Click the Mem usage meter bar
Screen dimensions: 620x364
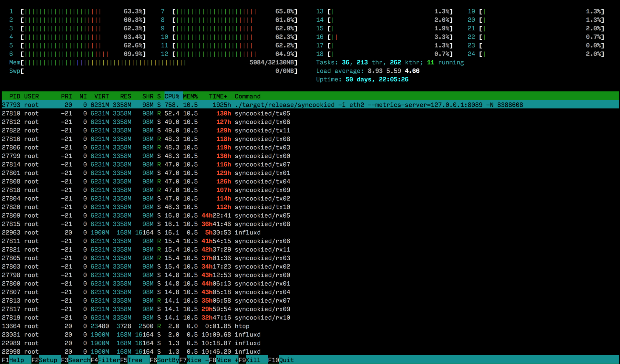[x=129, y=62]
